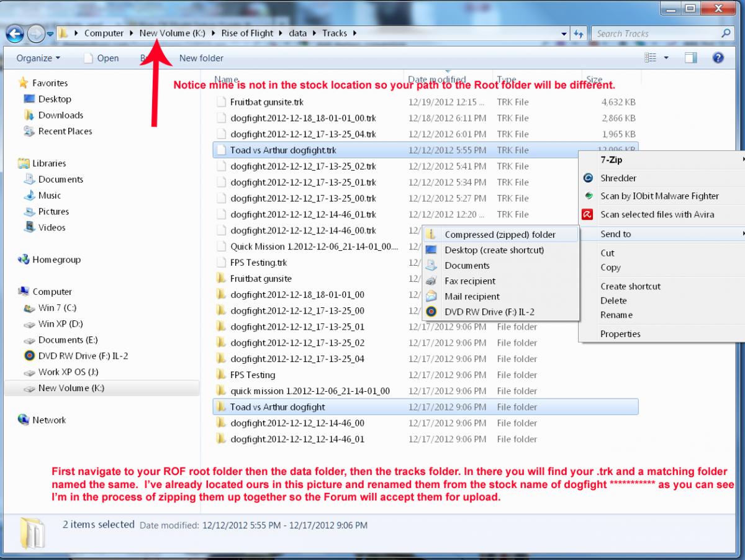The width and height of the screenshot is (745, 560).
Task: Open the Music library icon
Action: [x=29, y=195]
